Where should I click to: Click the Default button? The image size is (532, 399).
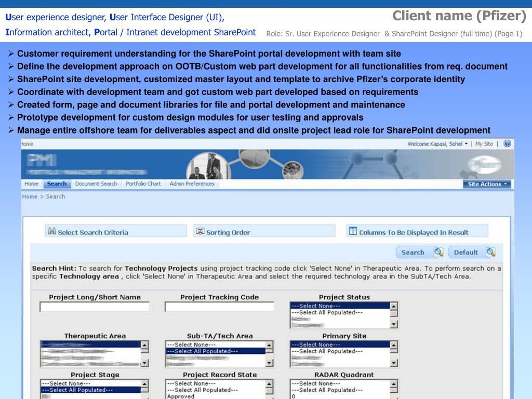472,252
